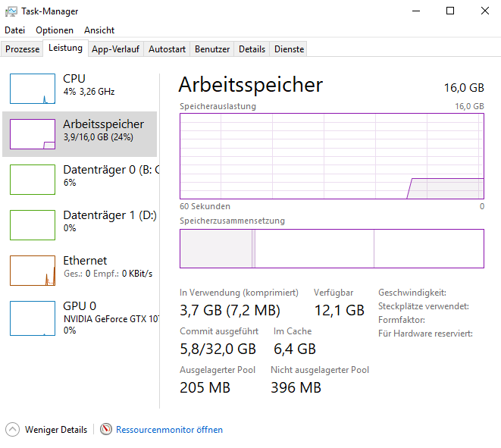Open the GPU 0 performance graph

[33, 316]
